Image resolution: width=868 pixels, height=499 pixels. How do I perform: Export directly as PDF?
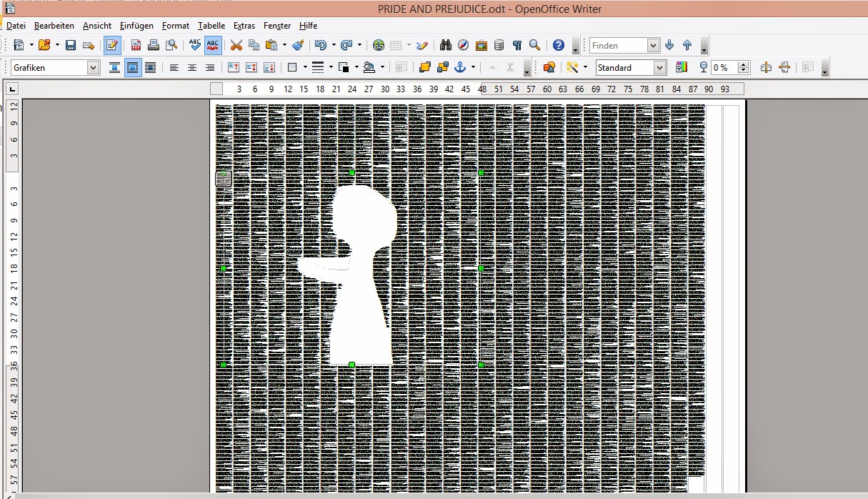point(136,45)
